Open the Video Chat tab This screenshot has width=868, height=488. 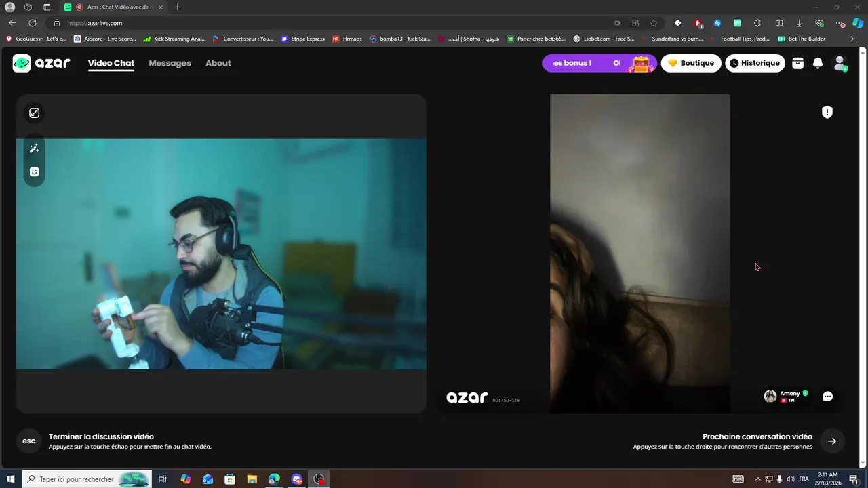pyautogui.click(x=111, y=63)
